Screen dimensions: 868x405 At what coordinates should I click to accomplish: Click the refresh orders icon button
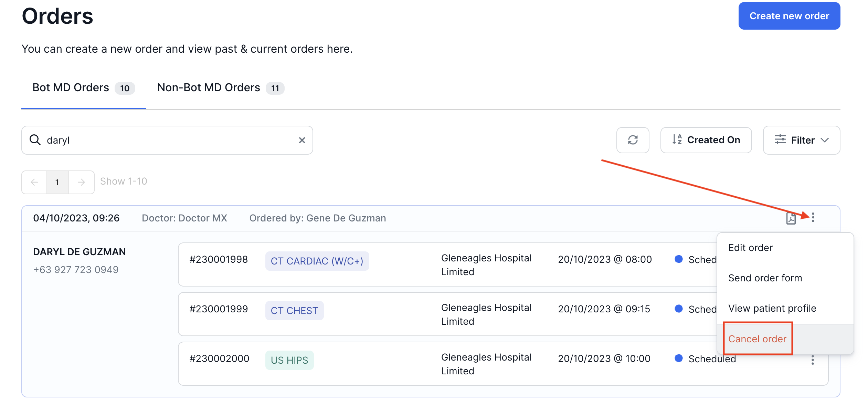(632, 140)
